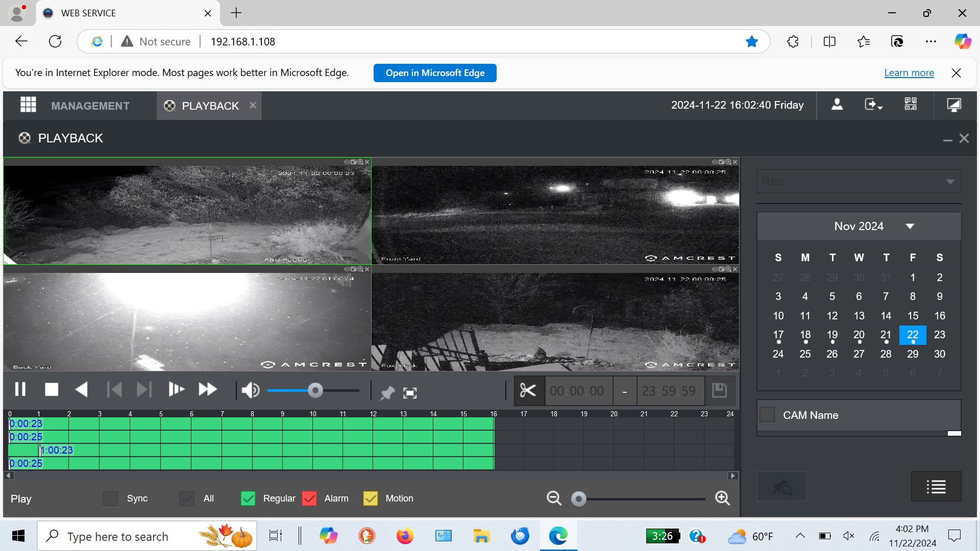Toggle the All record type checkbox
Image resolution: width=980 pixels, height=551 pixels.
click(187, 498)
